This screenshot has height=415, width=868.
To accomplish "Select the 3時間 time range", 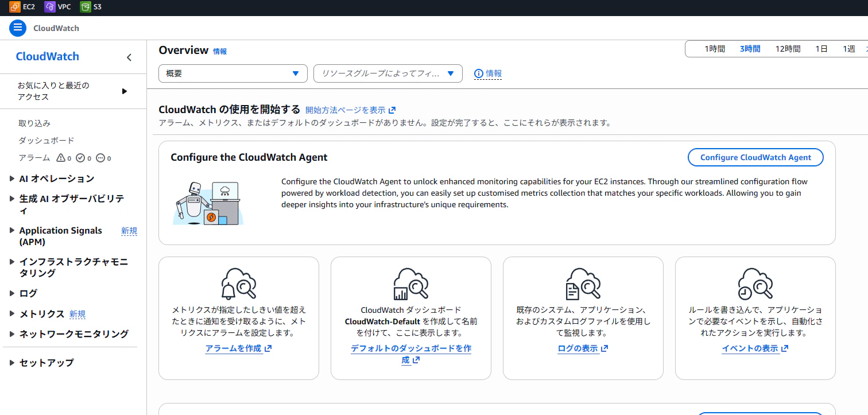I will pyautogui.click(x=750, y=49).
